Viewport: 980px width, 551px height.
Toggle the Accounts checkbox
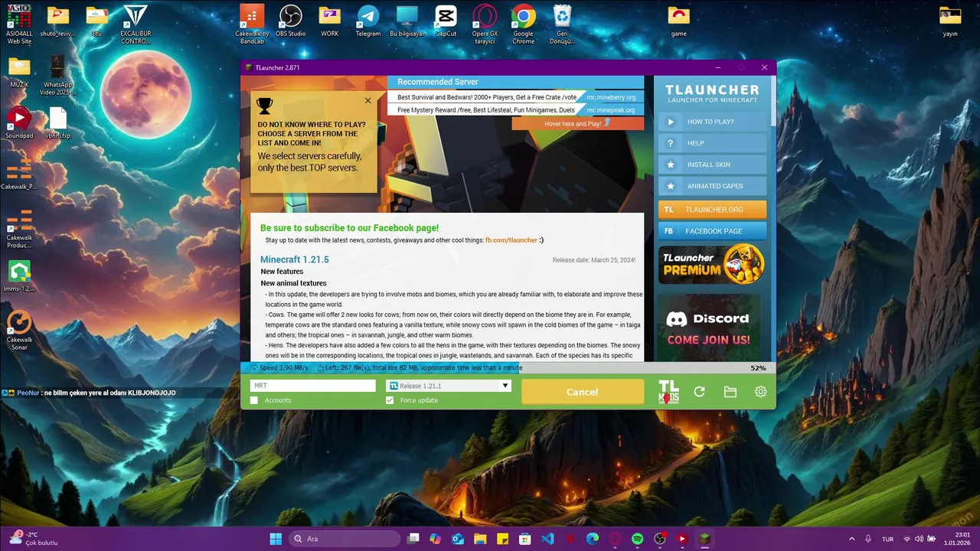click(x=254, y=400)
